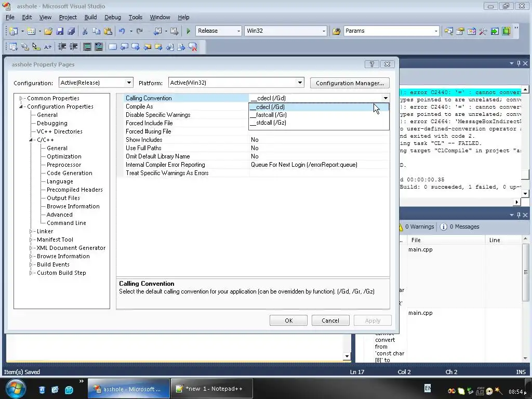The image size is (532, 399).
Task: Uncomment selected lines icon
Action: (99, 47)
